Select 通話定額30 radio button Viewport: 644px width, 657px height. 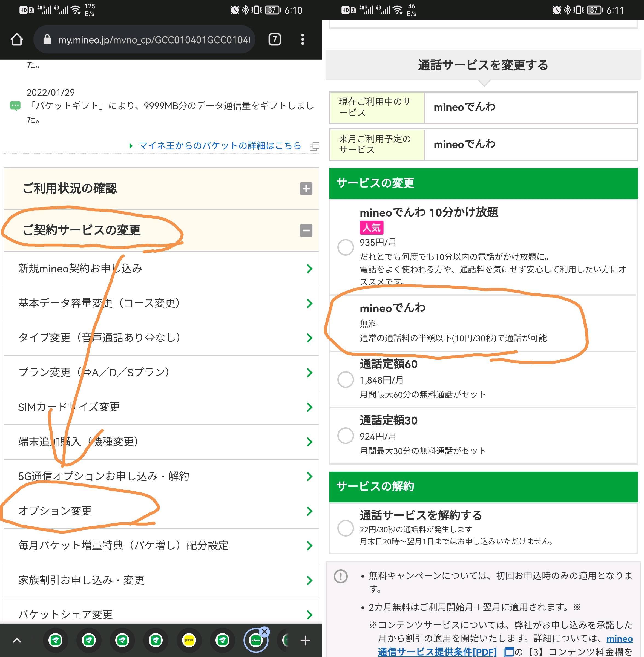click(x=345, y=436)
